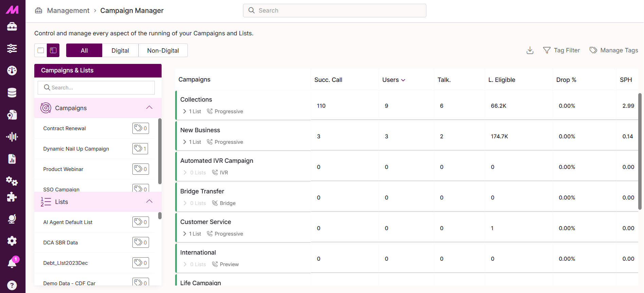The height and width of the screenshot is (293, 644).
Task: Expand the Collections campaign's 1 List
Action: click(192, 111)
